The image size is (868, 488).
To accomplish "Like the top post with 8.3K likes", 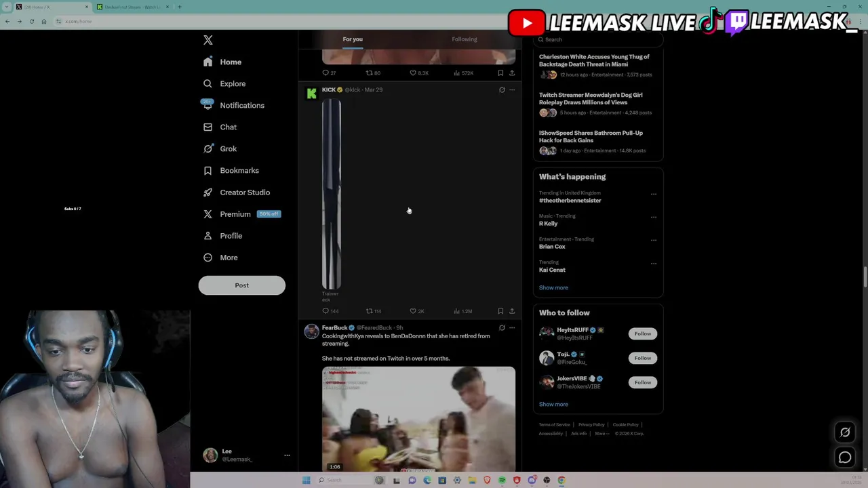I will pos(419,73).
